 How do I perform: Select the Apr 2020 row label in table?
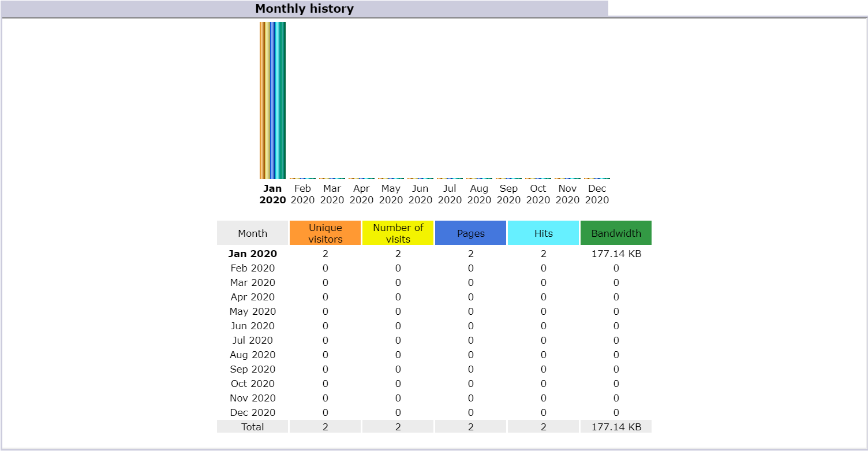point(252,297)
